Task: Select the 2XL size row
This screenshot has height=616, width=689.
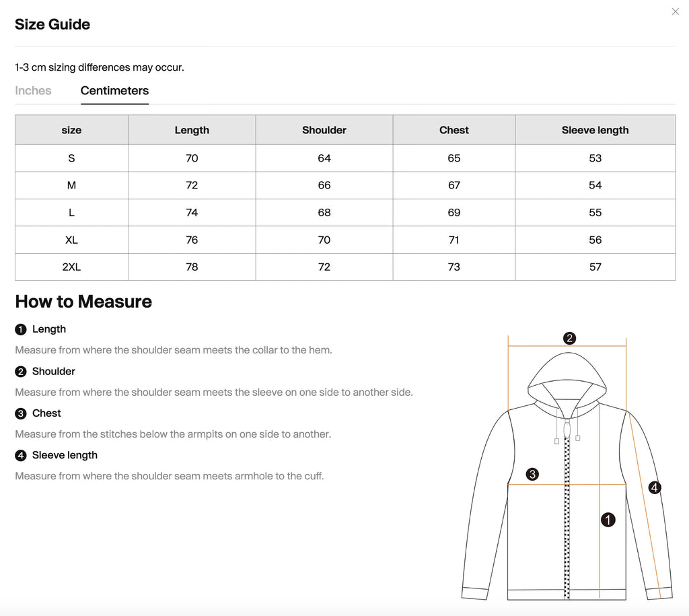Action: click(71, 267)
